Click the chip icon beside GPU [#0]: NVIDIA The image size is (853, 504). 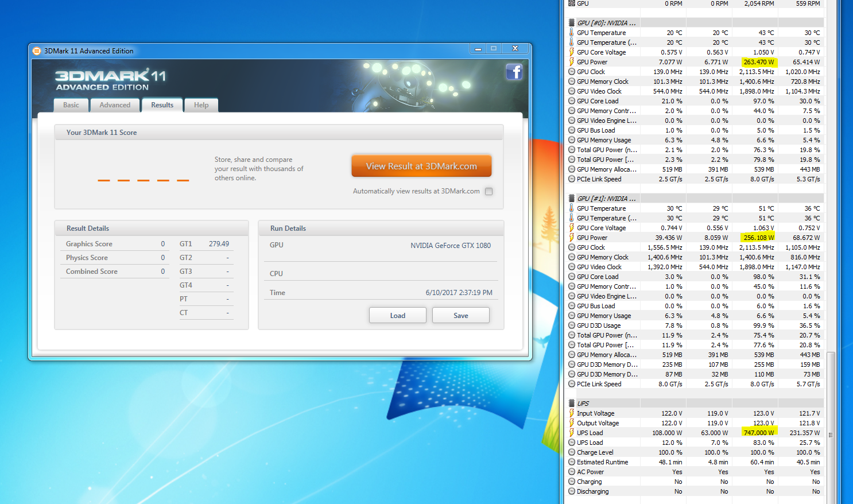pos(571,23)
